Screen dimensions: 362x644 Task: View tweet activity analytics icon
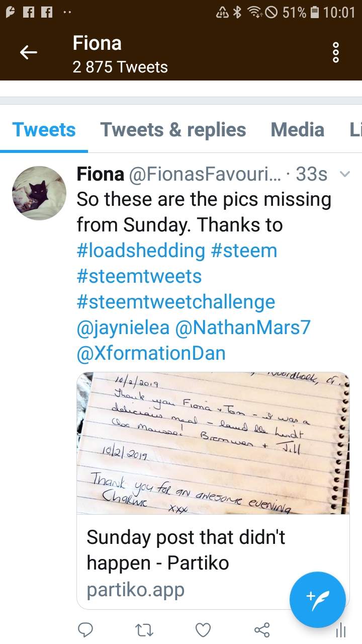click(340, 629)
